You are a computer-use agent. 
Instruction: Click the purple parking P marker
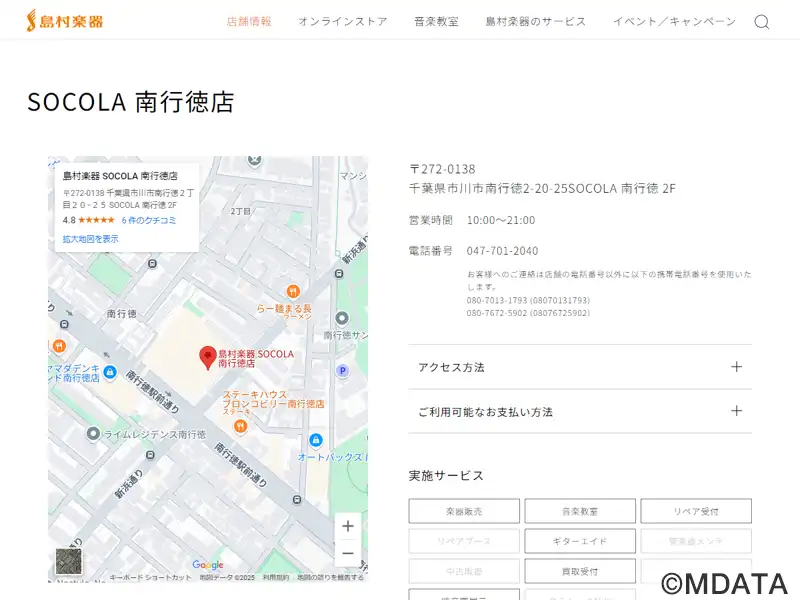click(343, 371)
